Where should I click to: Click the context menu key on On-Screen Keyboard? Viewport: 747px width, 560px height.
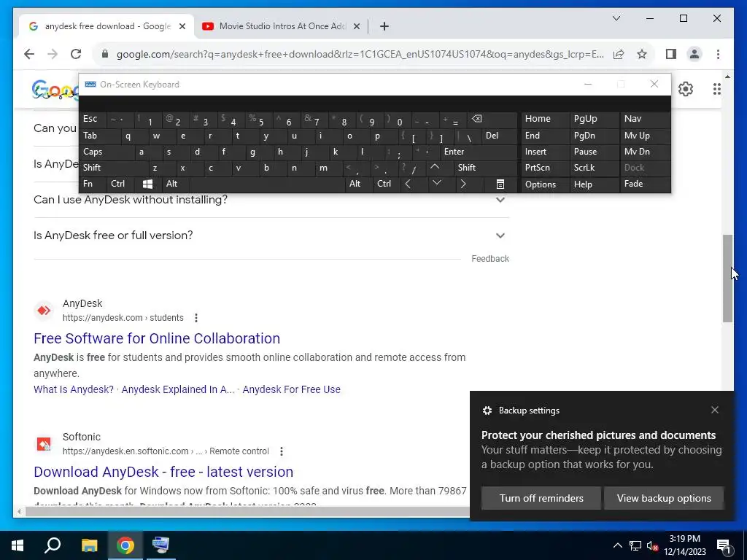[500, 184]
